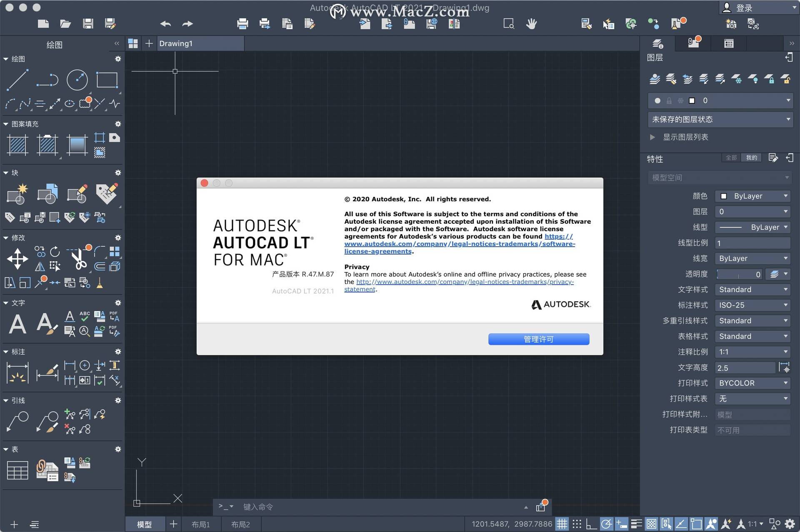
Task: Click the Redo arrow
Action: click(x=187, y=24)
